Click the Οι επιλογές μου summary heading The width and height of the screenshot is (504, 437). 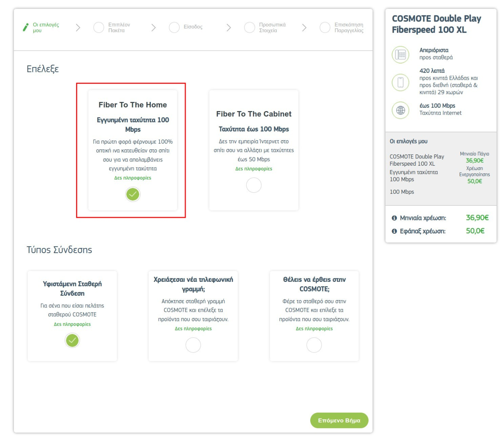point(409,141)
